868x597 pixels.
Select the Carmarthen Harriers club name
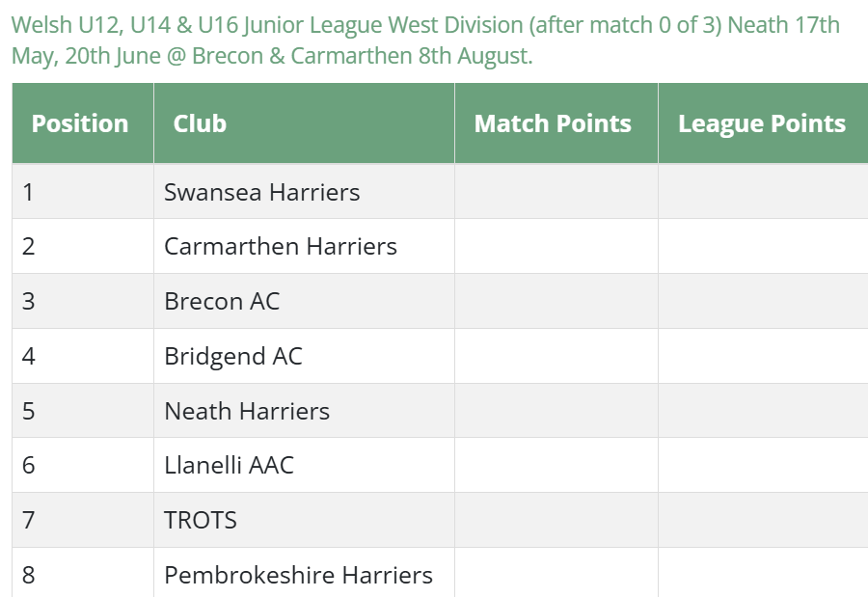click(280, 246)
